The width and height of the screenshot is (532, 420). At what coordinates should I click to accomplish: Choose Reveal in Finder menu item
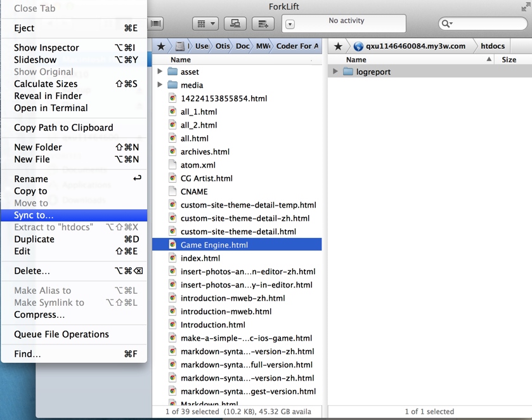[x=74, y=96]
